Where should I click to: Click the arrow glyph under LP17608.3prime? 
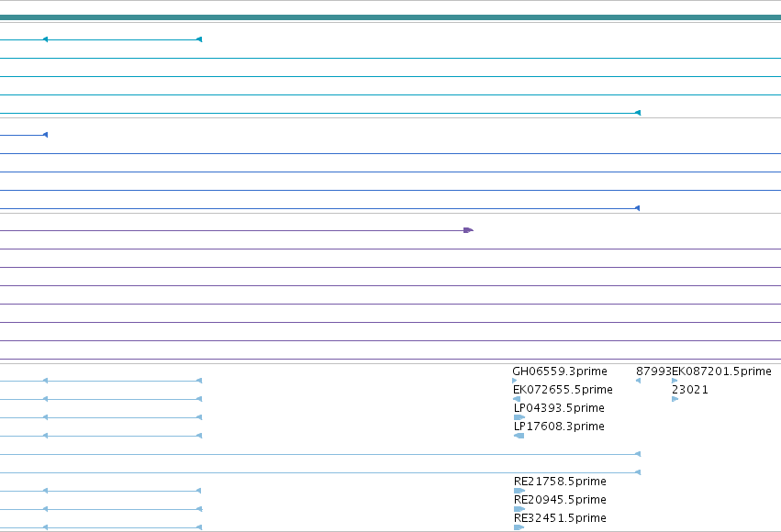(x=519, y=436)
